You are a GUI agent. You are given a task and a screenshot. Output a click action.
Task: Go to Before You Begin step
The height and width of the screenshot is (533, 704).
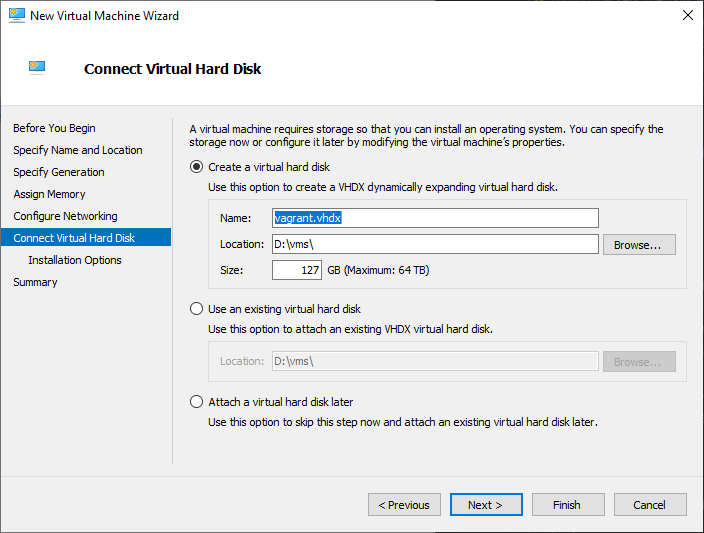[x=54, y=128]
